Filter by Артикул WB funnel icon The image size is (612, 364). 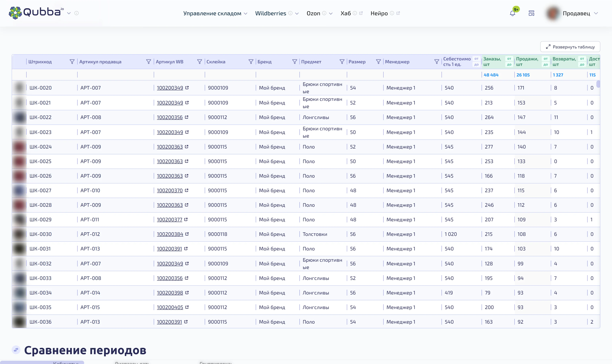pyautogui.click(x=200, y=62)
